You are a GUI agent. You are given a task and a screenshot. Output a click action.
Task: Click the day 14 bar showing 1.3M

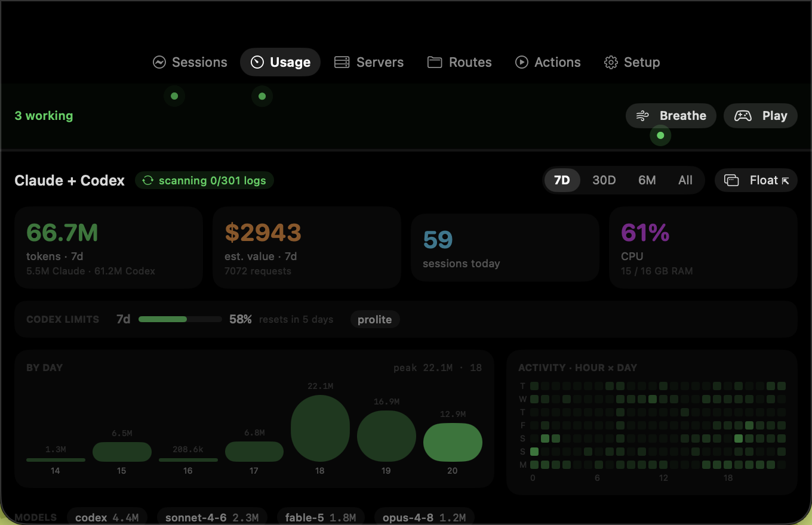[x=56, y=460]
